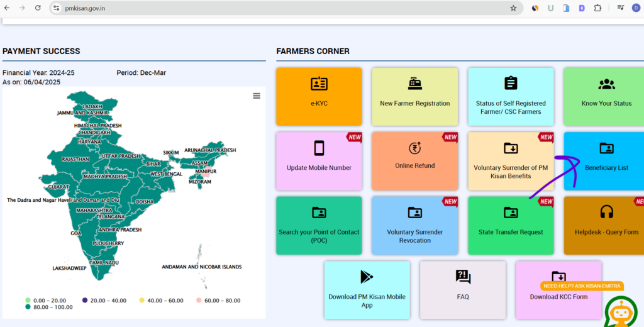
Task: Click the folder download icon for Voluntary Surrender
Action: click(511, 148)
